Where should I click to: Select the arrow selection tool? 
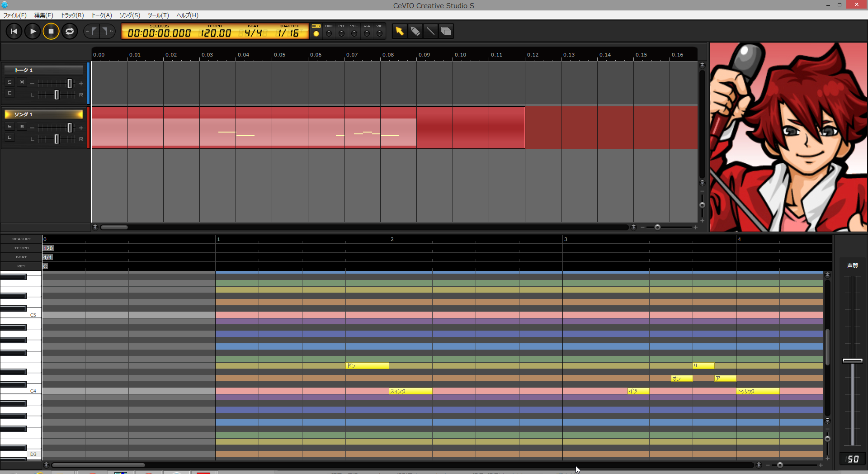pyautogui.click(x=399, y=31)
